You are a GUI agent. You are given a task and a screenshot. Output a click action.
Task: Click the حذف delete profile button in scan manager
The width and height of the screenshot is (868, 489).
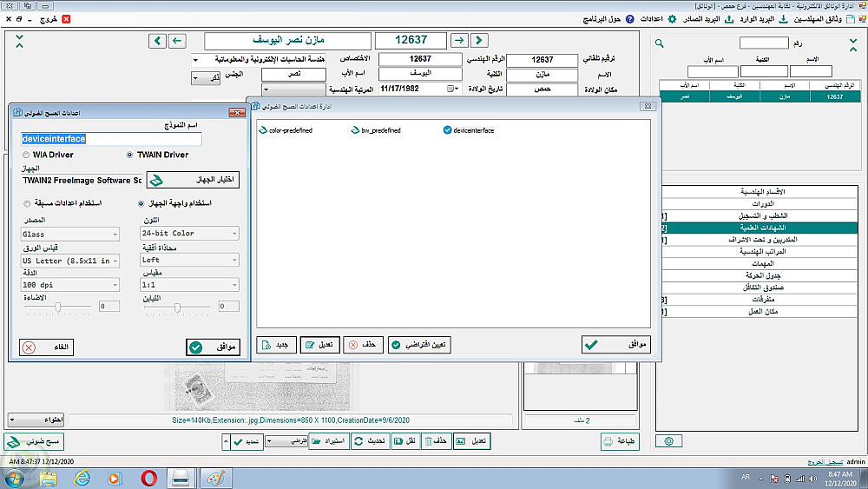point(363,345)
